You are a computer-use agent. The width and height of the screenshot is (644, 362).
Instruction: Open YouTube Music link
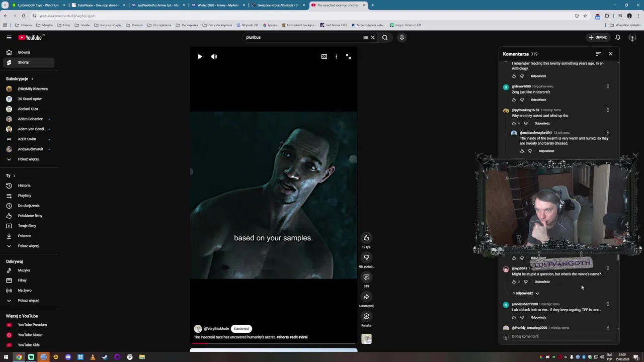(28, 335)
